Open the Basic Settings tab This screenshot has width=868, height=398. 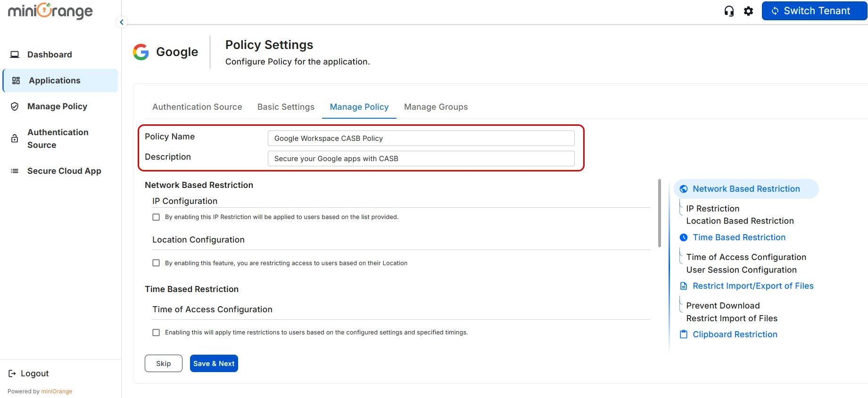pyautogui.click(x=285, y=107)
